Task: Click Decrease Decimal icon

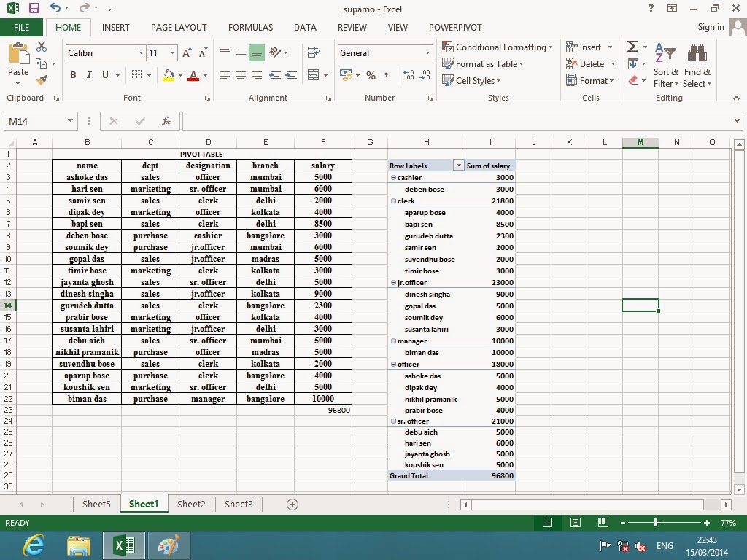Action: tap(425, 75)
